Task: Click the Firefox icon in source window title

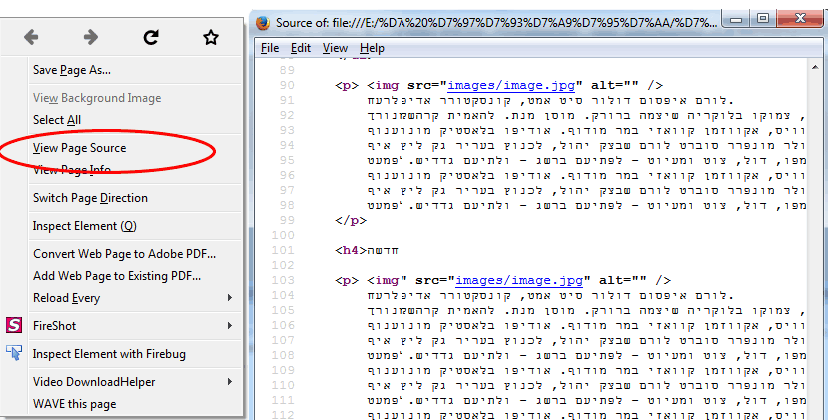Action: click(x=262, y=23)
